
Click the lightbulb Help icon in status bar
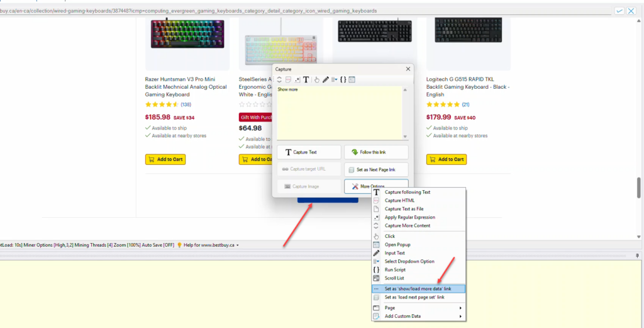click(179, 245)
